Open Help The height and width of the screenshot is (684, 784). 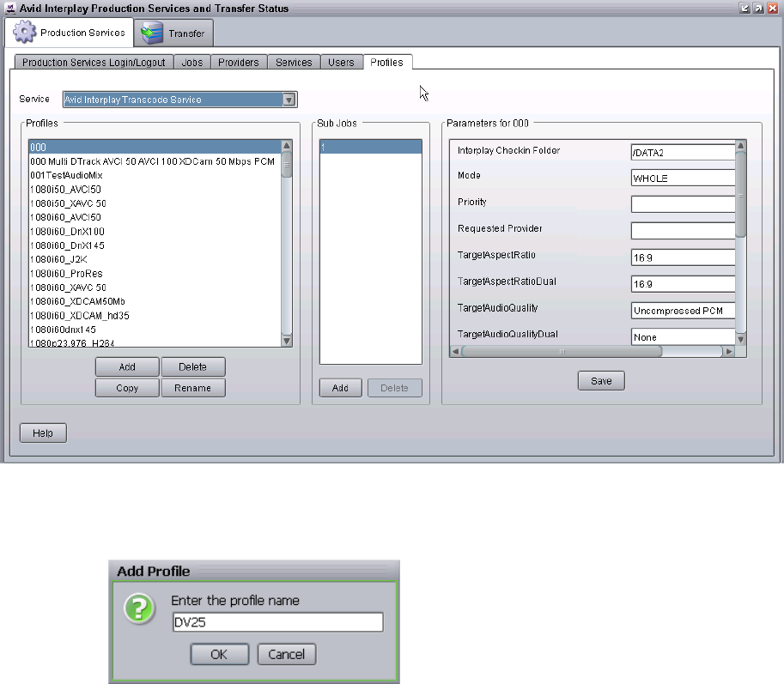click(x=43, y=433)
